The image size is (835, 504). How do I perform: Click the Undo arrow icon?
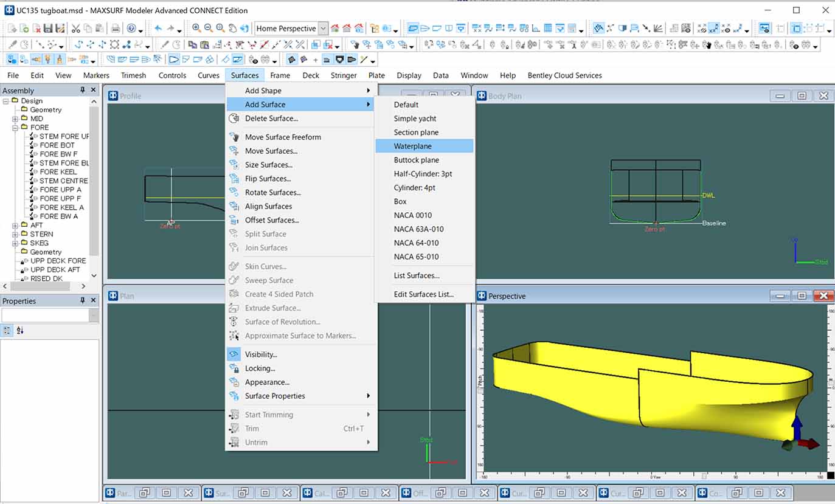click(x=158, y=28)
